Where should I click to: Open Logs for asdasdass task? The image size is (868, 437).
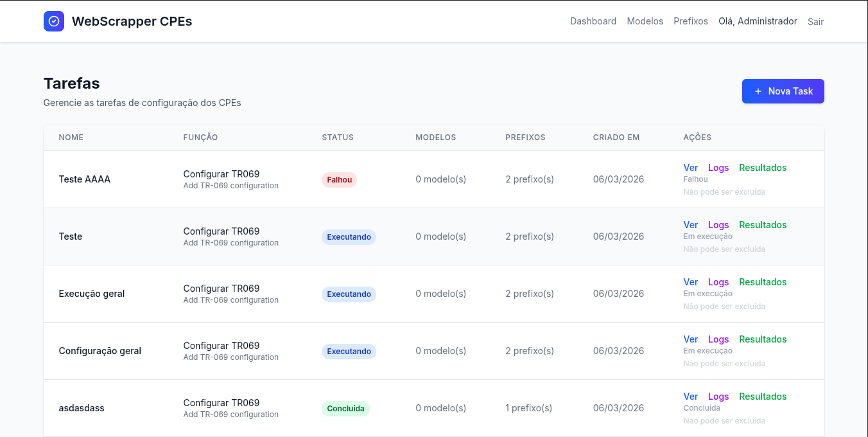[718, 397]
